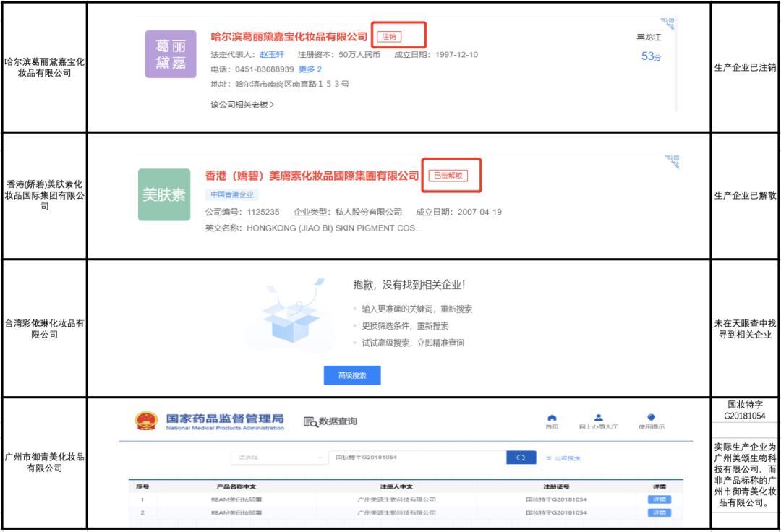Click 注册人中文 column header

pos(396,486)
